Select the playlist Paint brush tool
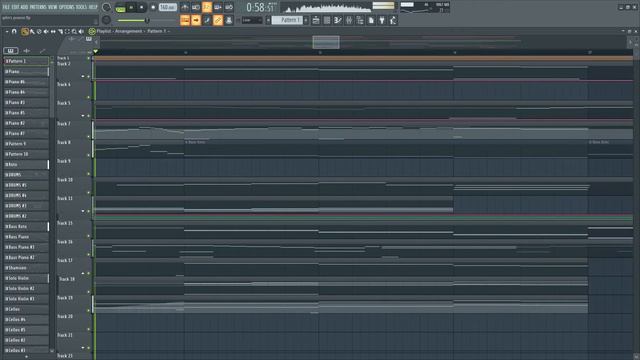640x360 pixels. tap(33, 31)
